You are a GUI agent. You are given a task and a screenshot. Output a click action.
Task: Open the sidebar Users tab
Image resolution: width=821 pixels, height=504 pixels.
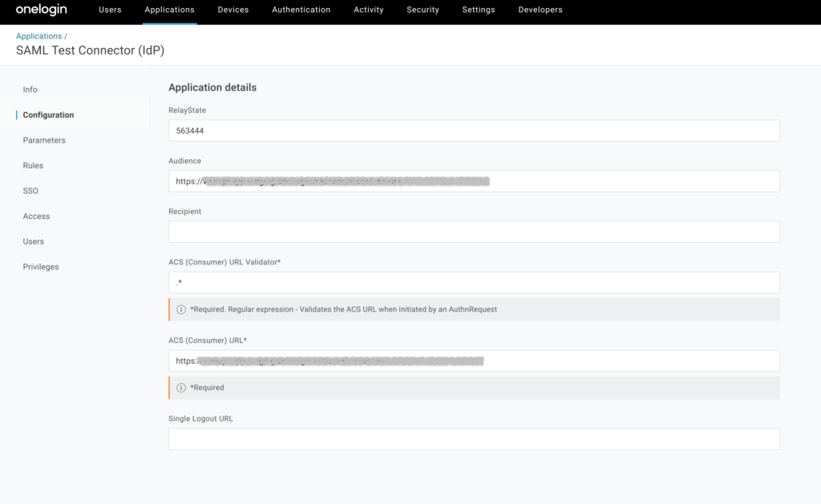tap(33, 241)
